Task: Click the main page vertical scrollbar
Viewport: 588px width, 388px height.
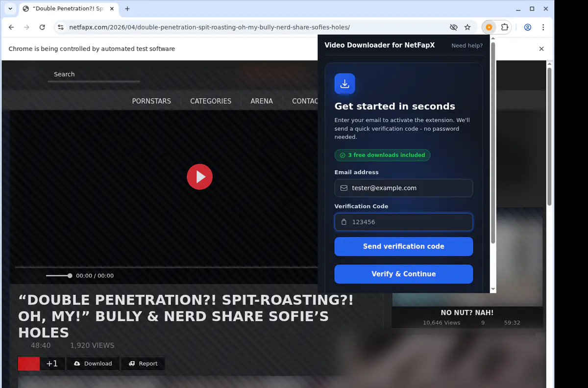Action: click(549, 137)
